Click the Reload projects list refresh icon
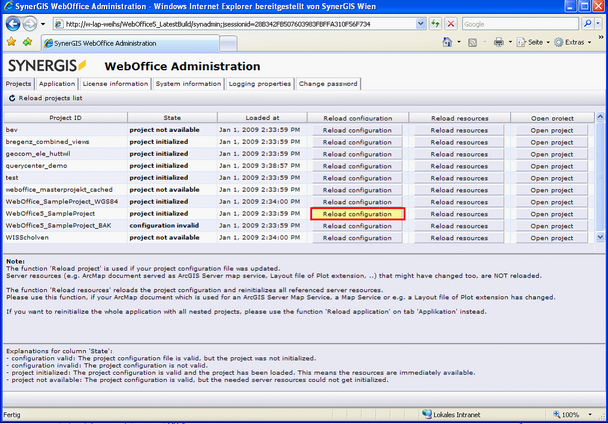Viewport: 608px width, 424px height. tap(12, 98)
